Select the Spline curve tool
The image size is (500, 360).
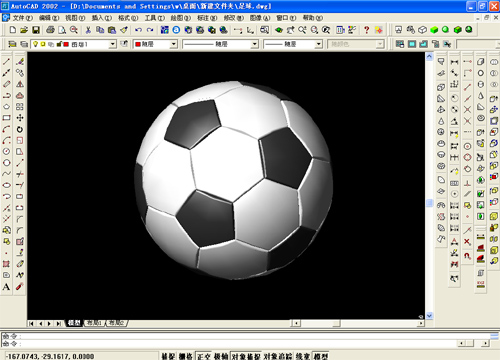(6, 174)
